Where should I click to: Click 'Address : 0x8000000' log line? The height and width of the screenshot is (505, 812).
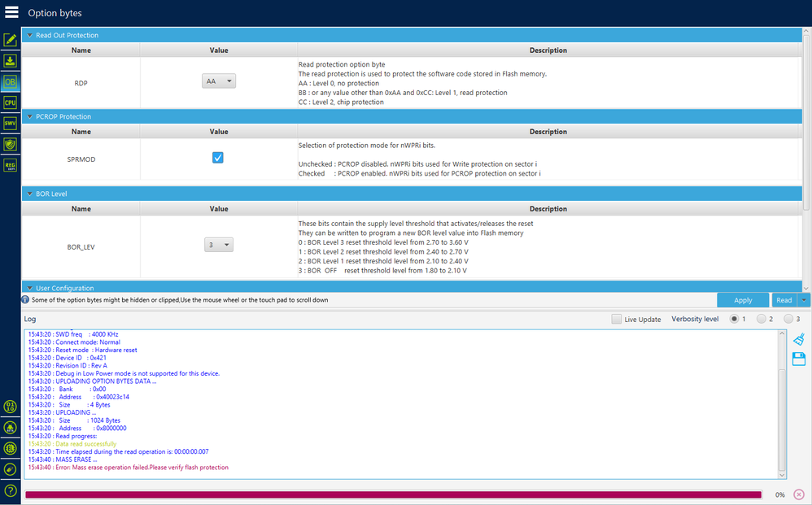(77, 428)
